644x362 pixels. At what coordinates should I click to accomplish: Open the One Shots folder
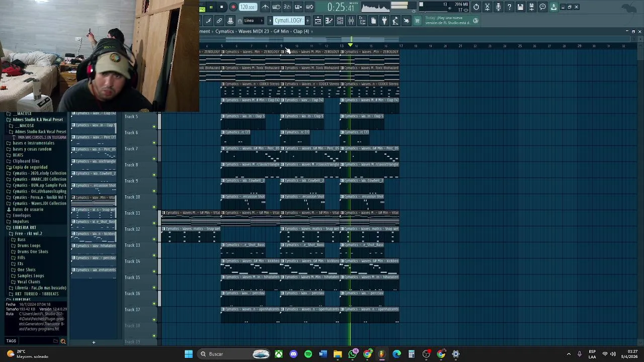(x=26, y=270)
